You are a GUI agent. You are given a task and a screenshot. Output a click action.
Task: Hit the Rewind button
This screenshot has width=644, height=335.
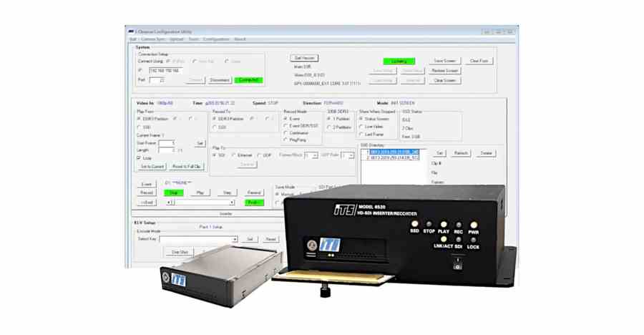tap(253, 193)
